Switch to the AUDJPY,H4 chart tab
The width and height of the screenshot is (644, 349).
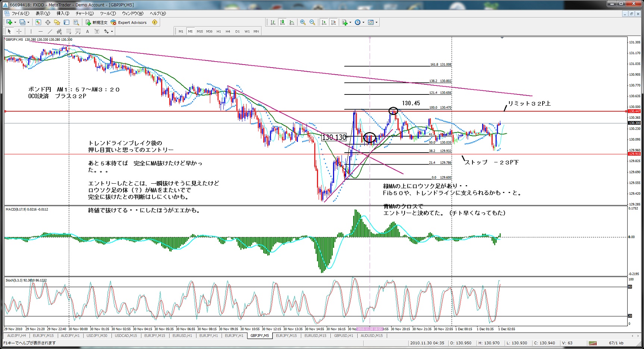[x=16, y=336]
